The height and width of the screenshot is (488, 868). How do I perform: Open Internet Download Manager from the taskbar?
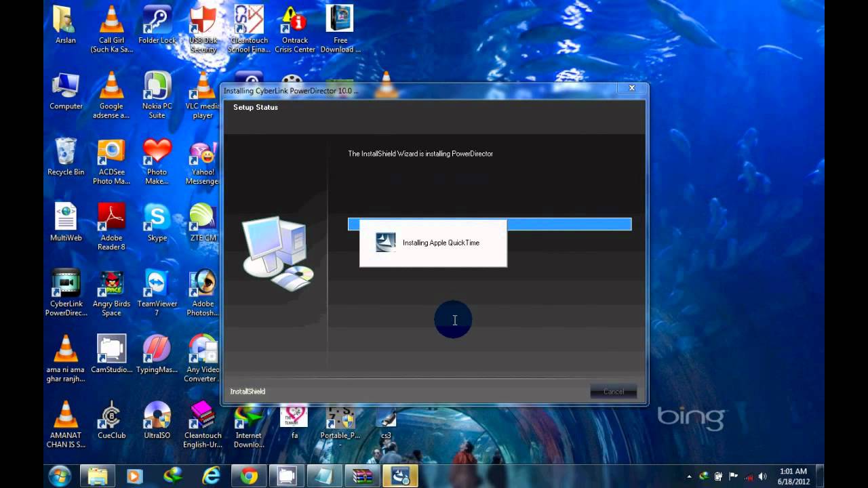[x=173, y=476]
